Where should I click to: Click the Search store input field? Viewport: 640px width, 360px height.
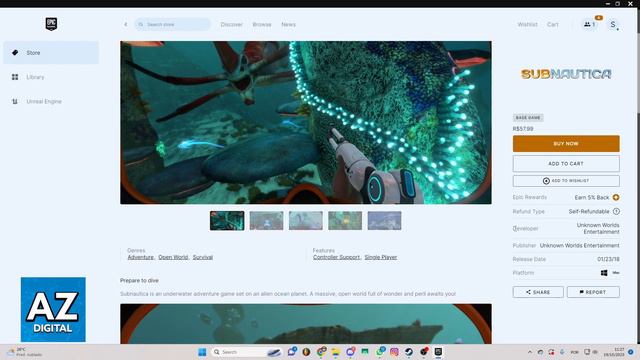coord(173,24)
